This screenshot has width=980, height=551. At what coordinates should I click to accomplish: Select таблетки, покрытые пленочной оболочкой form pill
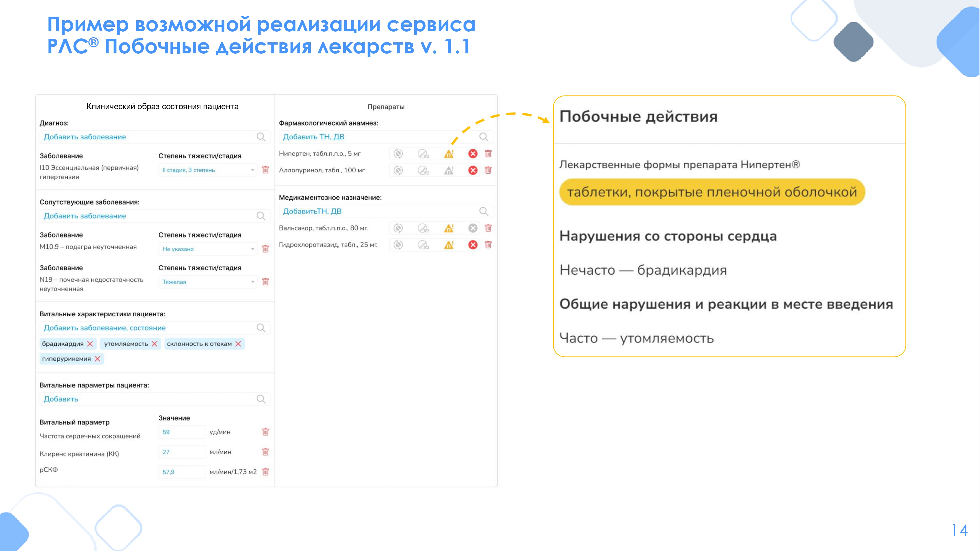pos(712,192)
